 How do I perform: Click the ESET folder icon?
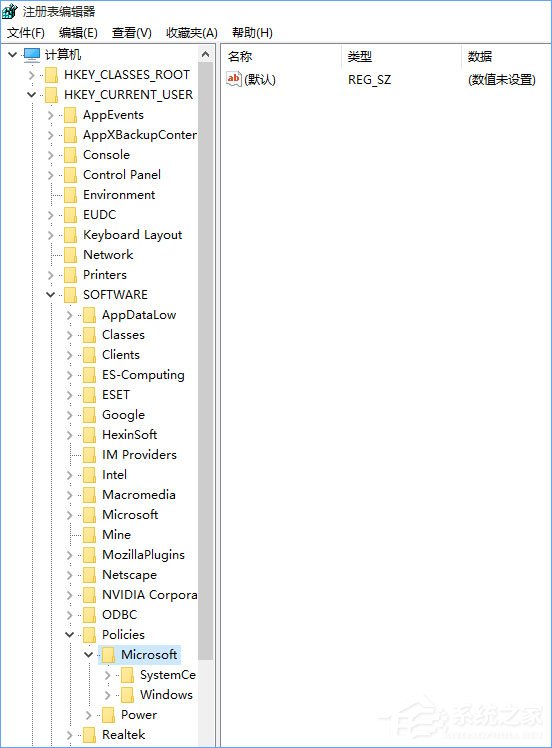(90, 395)
